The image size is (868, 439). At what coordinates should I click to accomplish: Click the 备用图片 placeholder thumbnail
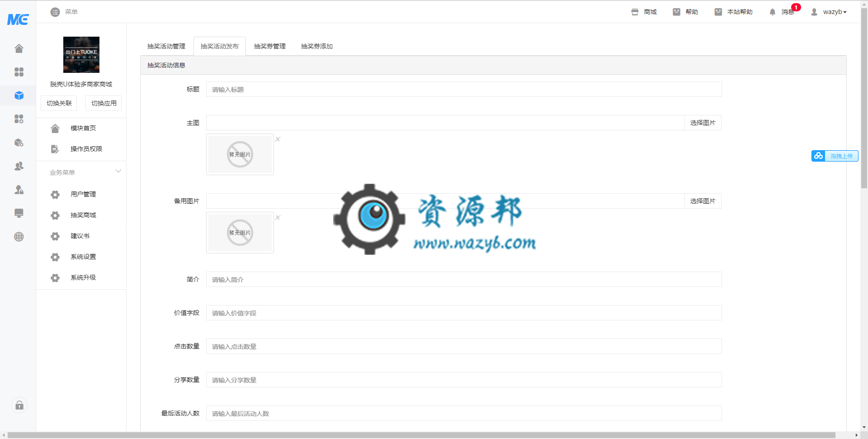pos(240,233)
